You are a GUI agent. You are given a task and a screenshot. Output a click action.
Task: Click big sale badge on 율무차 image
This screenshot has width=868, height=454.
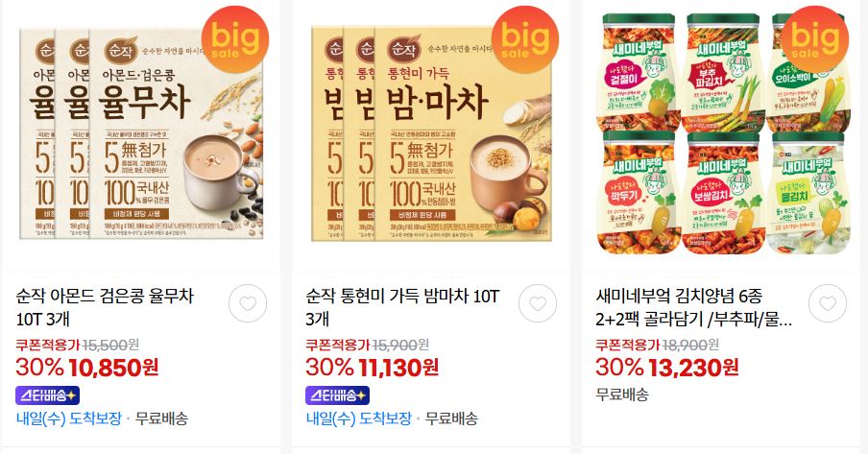coord(234,40)
